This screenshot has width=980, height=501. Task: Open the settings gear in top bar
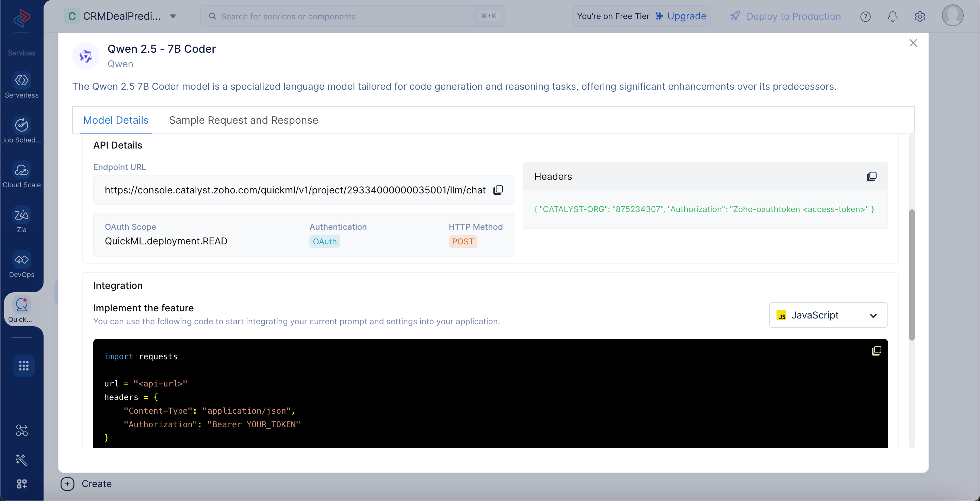point(919,16)
